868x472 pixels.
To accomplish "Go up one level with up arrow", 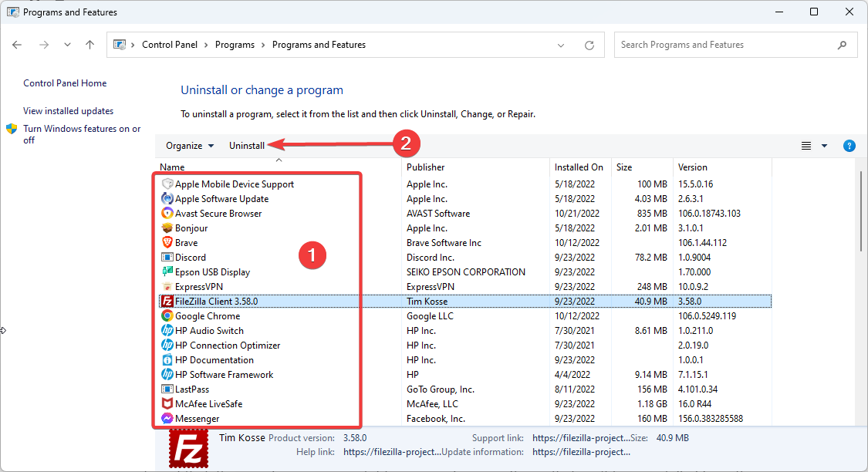I will (90, 45).
